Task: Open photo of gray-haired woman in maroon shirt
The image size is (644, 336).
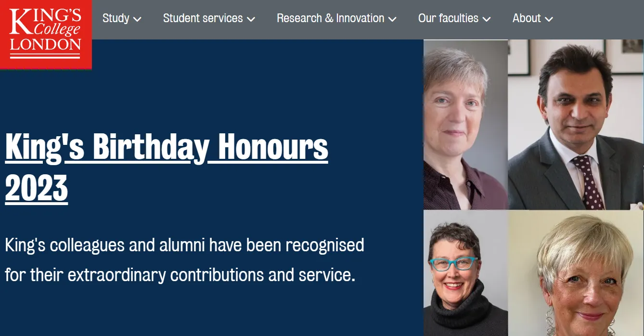Action: click(465, 124)
